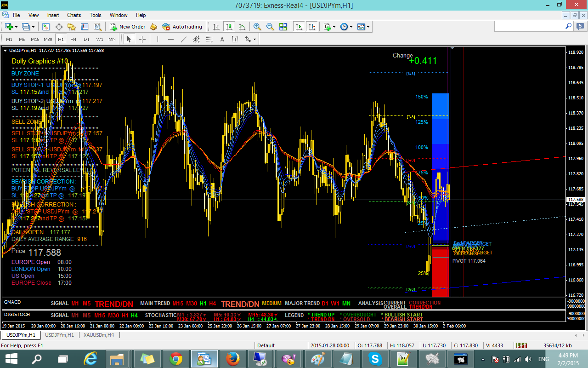
Task: Open the Insert menu
Action: pyautogui.click(x=53, y=15)
